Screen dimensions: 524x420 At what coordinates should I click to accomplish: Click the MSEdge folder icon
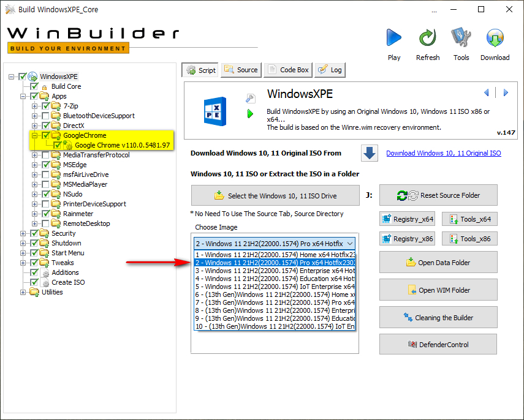56,165
